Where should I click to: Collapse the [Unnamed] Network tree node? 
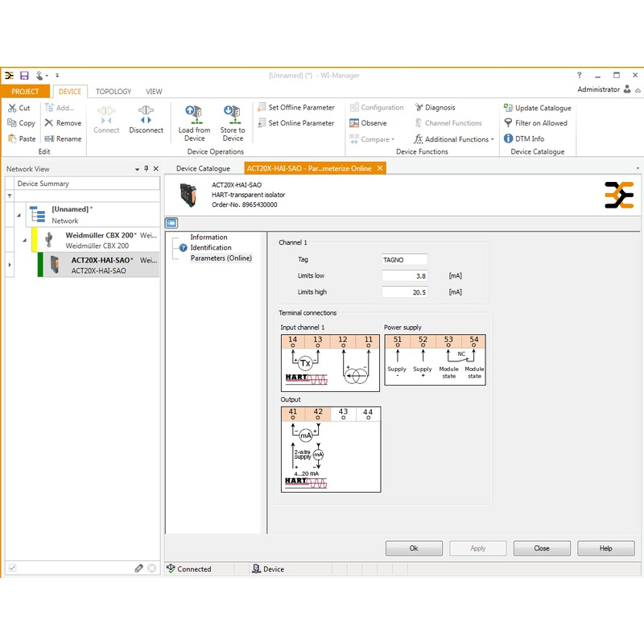(19, 215)
